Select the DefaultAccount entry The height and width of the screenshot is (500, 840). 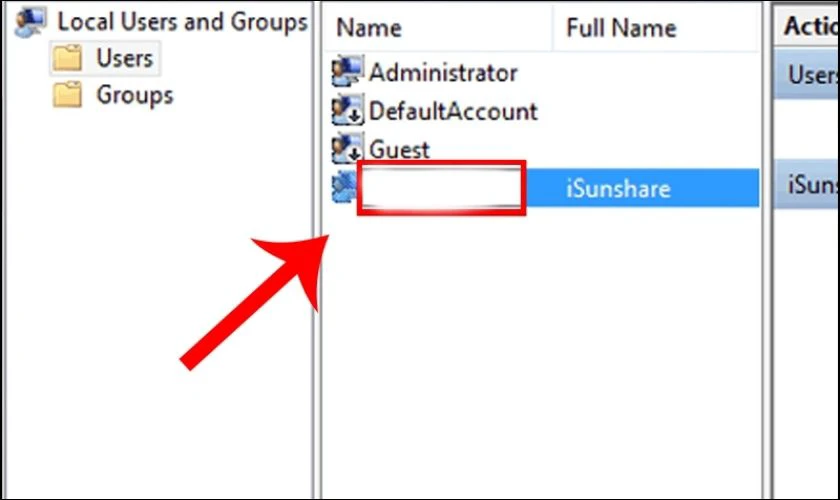coord(453,111)
